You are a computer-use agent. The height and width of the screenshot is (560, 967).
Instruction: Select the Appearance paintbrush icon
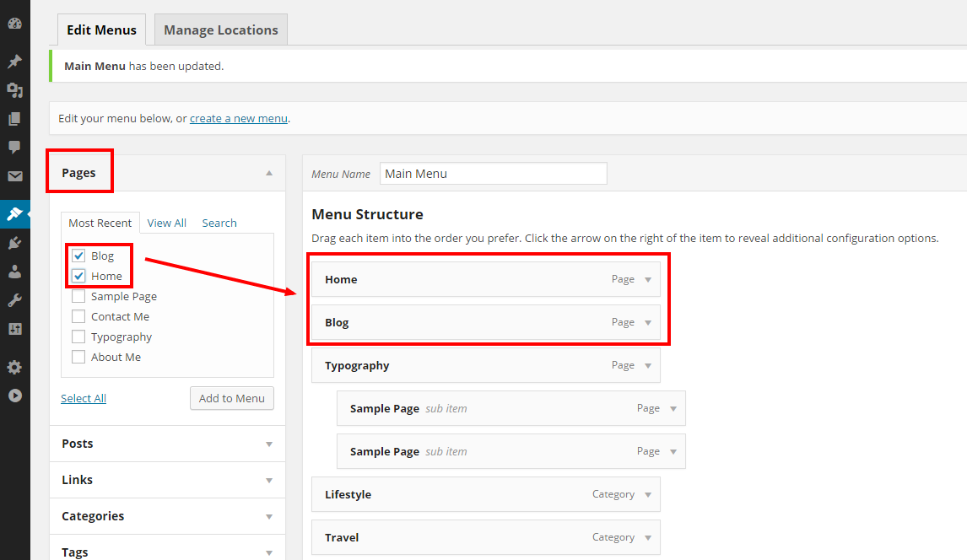coord(14,214)
